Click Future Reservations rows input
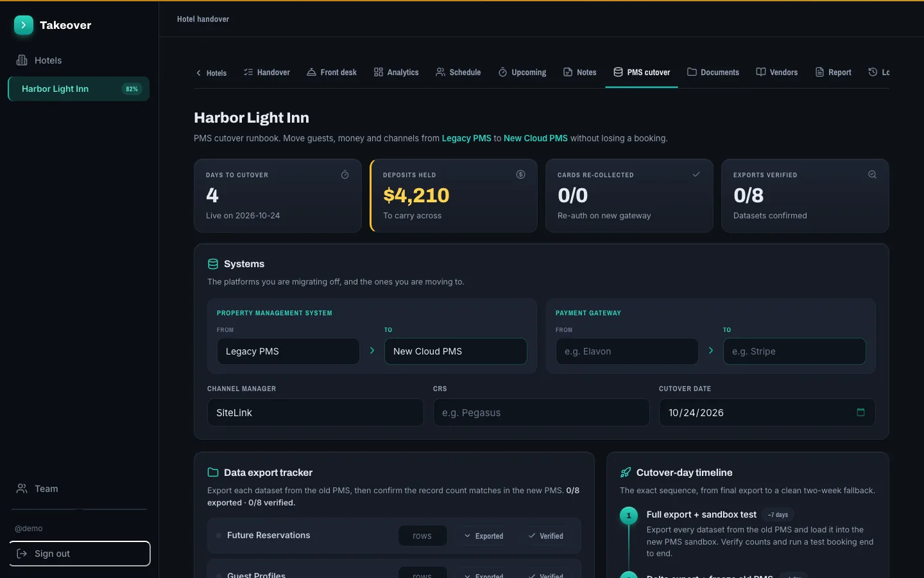924x578 pixels. (x=422, y=536)
